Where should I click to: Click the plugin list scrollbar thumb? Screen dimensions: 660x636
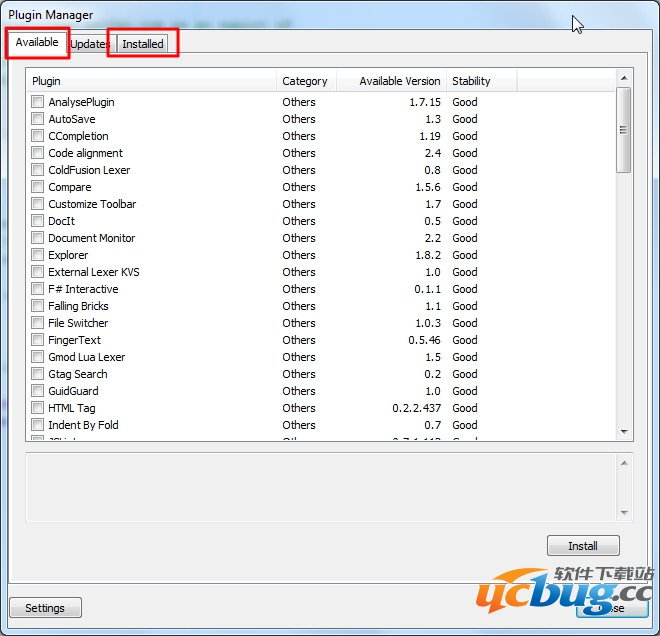pos(624,130)
